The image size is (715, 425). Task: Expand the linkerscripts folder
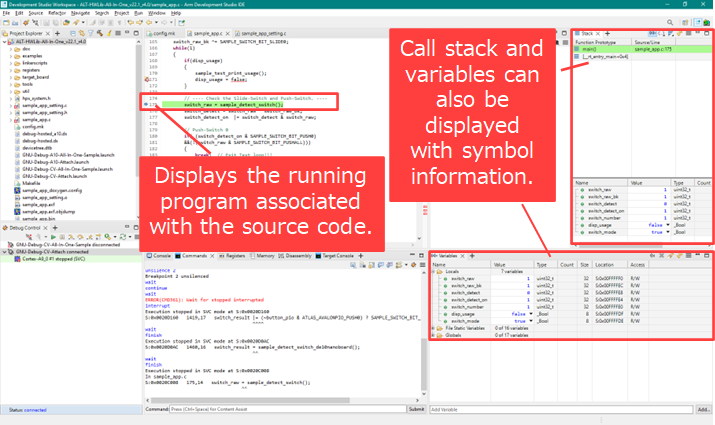11,62
